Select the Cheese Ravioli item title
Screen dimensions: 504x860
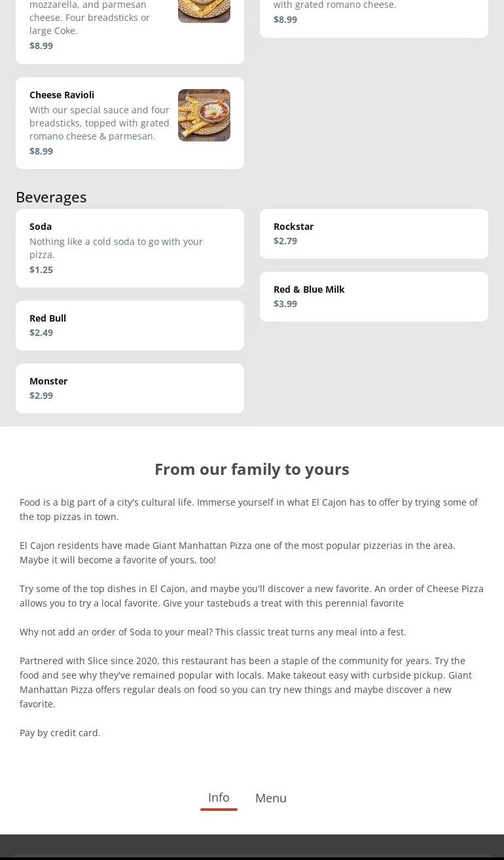pyautogui.click(x=62, y=95)
